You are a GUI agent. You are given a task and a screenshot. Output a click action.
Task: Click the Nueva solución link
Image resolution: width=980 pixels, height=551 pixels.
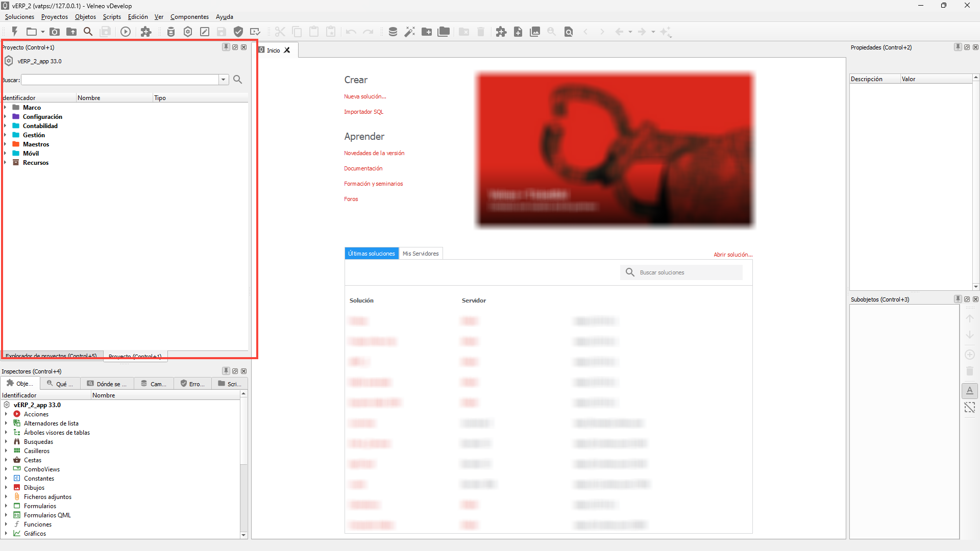pyautogui.click(x=365, y=96)
